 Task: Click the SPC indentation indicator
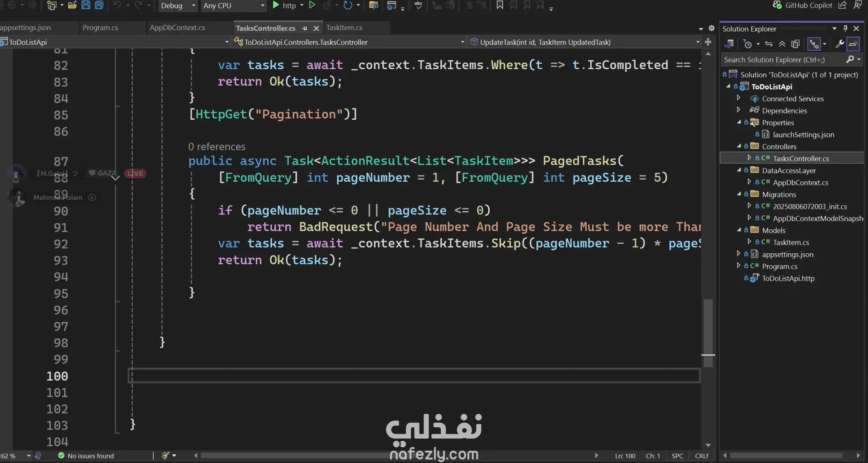point(677,456)
